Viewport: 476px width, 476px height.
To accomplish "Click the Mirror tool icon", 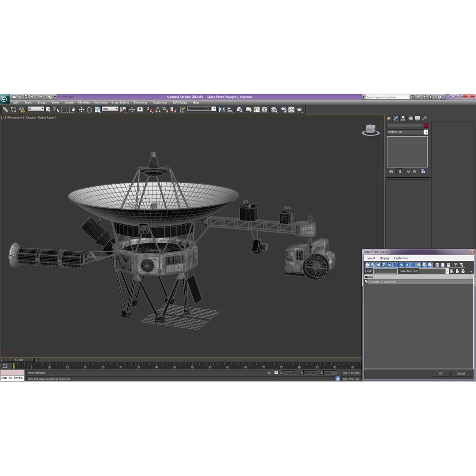I will pos(222,110).
